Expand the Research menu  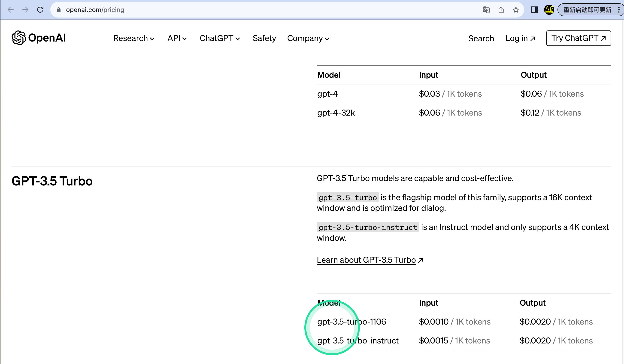(x=134, y=38)
